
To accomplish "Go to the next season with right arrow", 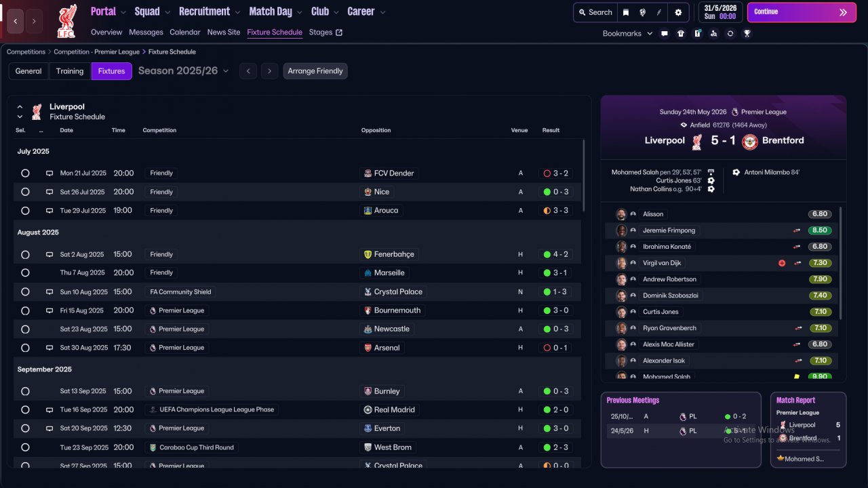I will coord(270,71).
